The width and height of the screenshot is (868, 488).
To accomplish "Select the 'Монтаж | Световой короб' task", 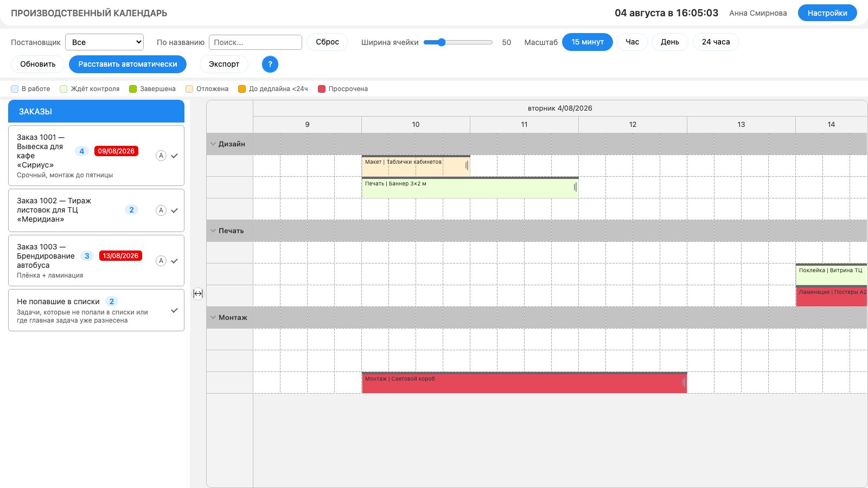I will 524,382.
